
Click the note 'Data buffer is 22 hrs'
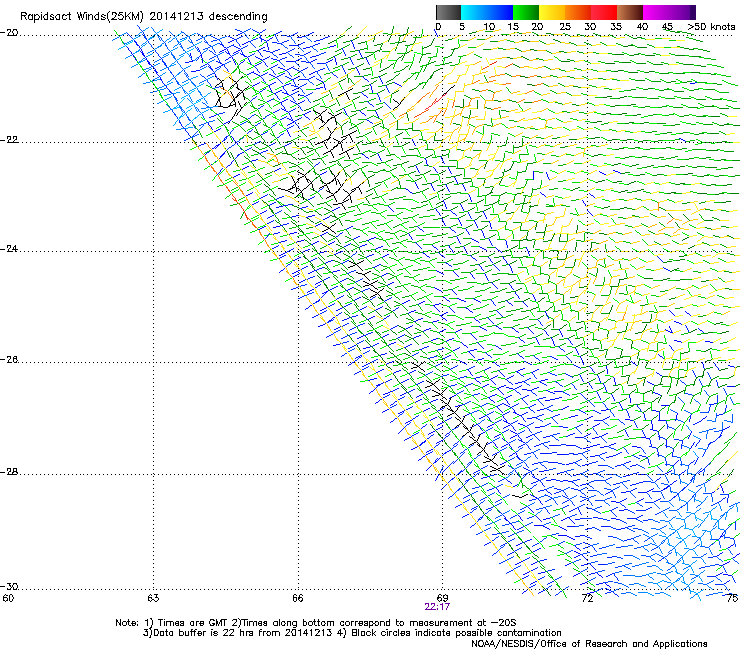[x=203, y=633]
